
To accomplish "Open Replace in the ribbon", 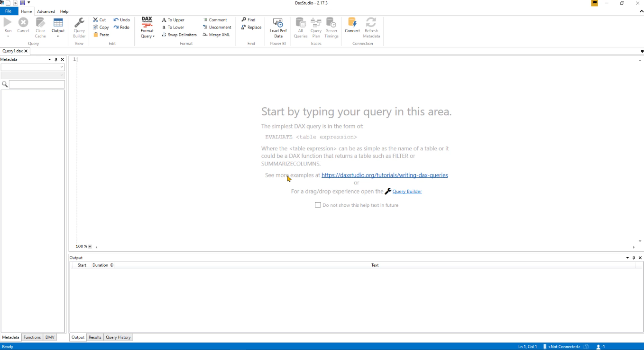I will [251, 28].
